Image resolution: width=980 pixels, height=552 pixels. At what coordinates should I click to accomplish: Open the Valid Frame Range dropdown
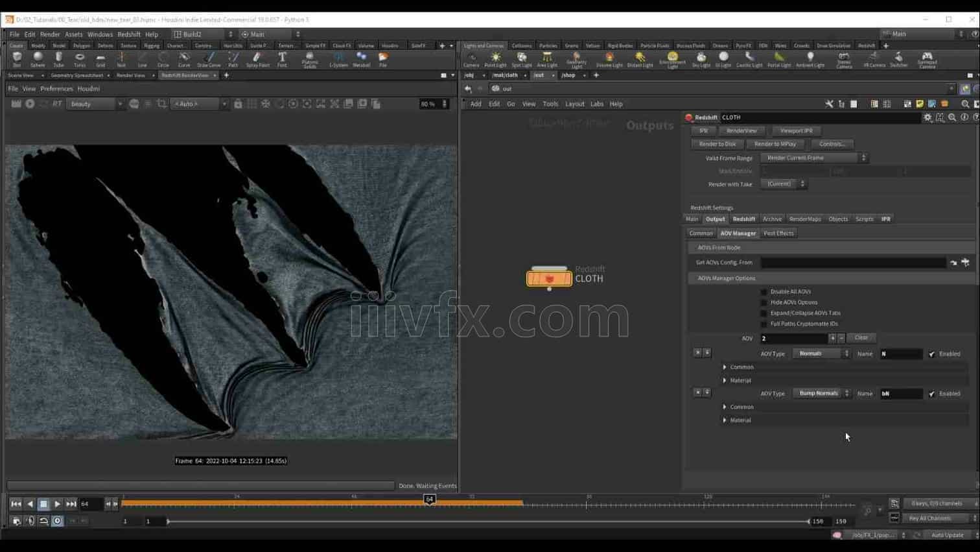coord(815,158)
